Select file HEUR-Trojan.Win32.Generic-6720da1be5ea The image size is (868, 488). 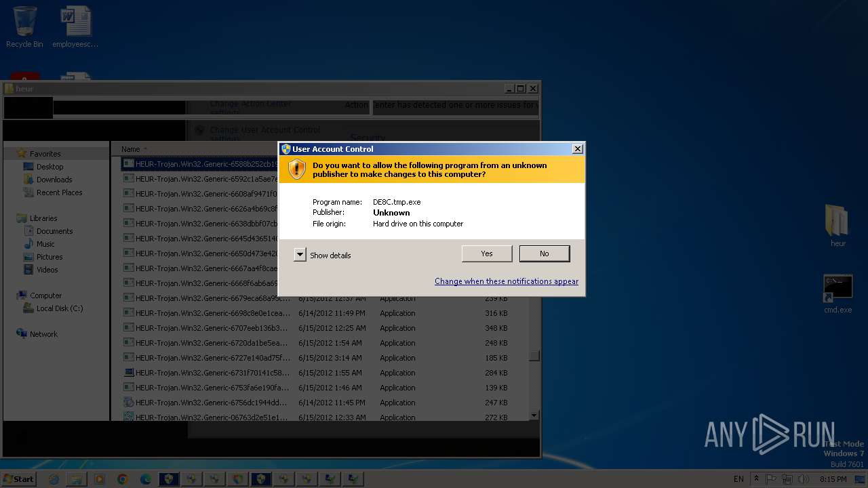[207, 343]
